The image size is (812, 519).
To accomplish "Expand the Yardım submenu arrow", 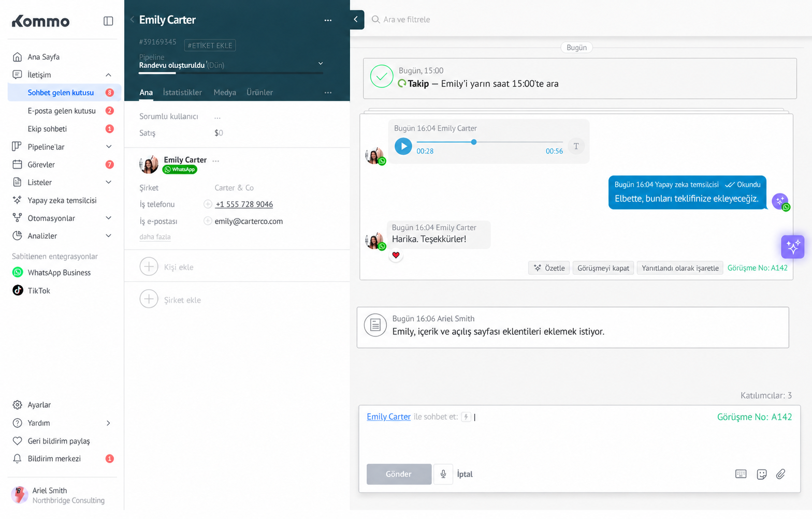I will point(108,423).
